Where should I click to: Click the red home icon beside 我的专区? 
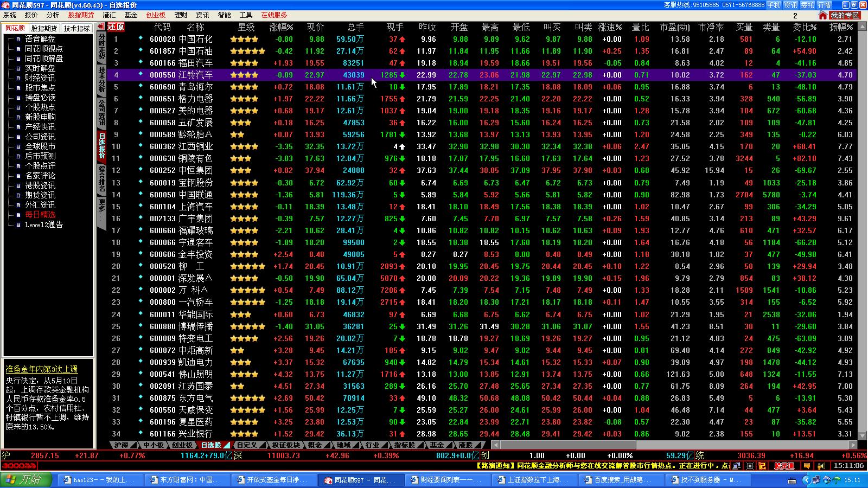pyautogui.click(x=824, y=15)
